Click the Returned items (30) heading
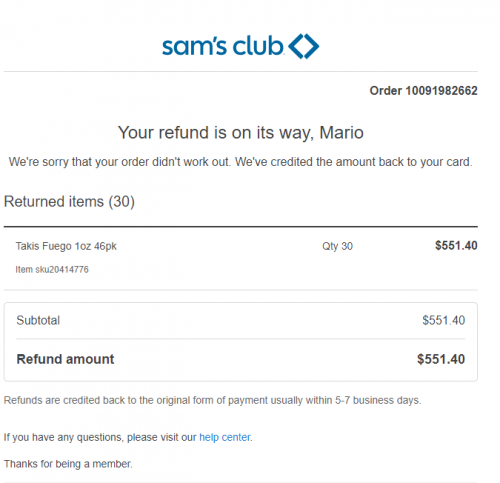 click(69, 201)
